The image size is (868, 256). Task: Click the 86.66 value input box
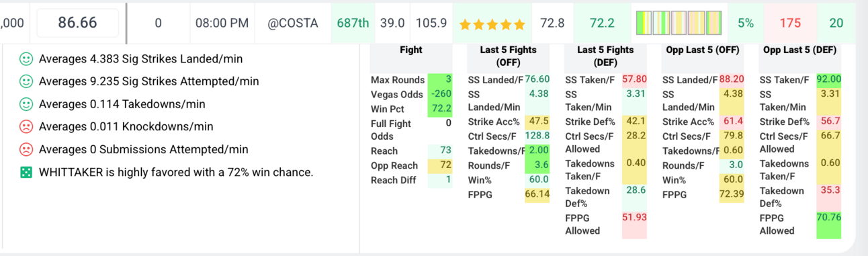pos(77,23)
